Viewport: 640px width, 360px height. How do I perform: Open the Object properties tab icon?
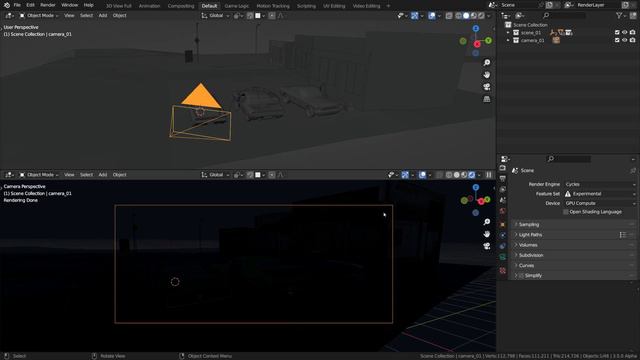[502, 224]
